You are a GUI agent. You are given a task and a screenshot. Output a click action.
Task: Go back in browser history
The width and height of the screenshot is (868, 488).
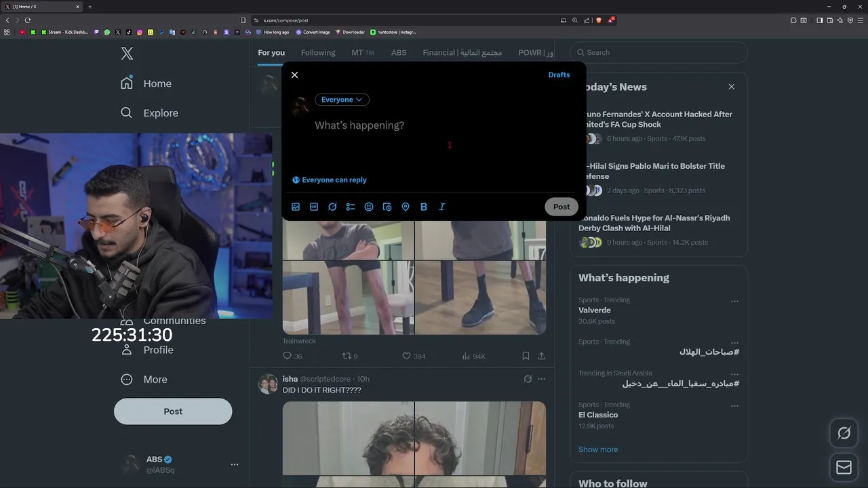click(7, 20)
